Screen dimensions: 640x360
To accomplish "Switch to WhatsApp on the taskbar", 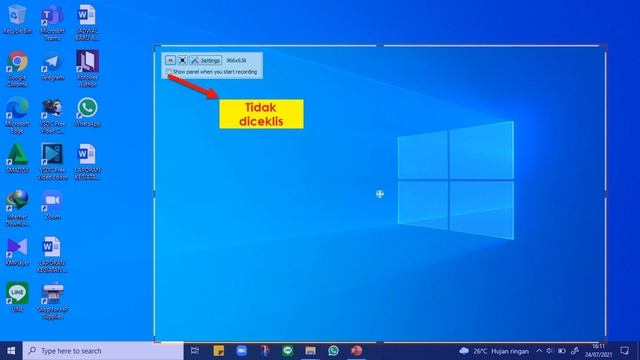I will click(x=333, y=351).
